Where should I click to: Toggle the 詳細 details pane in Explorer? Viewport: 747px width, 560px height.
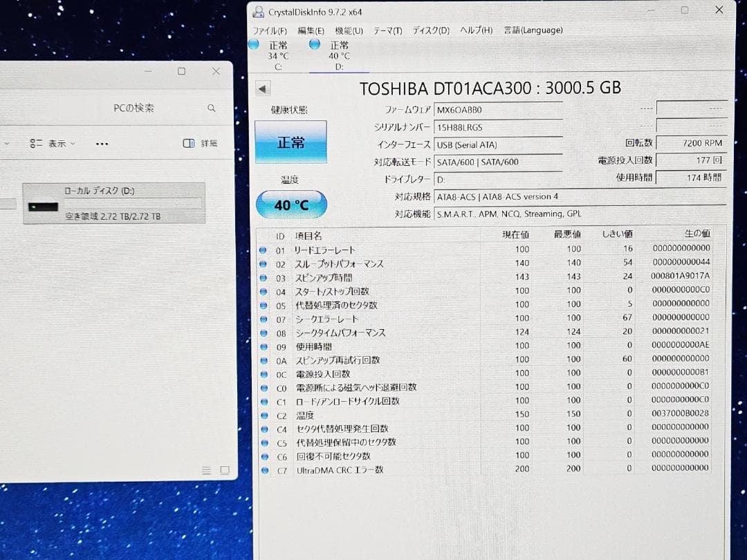[x=200, y=143]
